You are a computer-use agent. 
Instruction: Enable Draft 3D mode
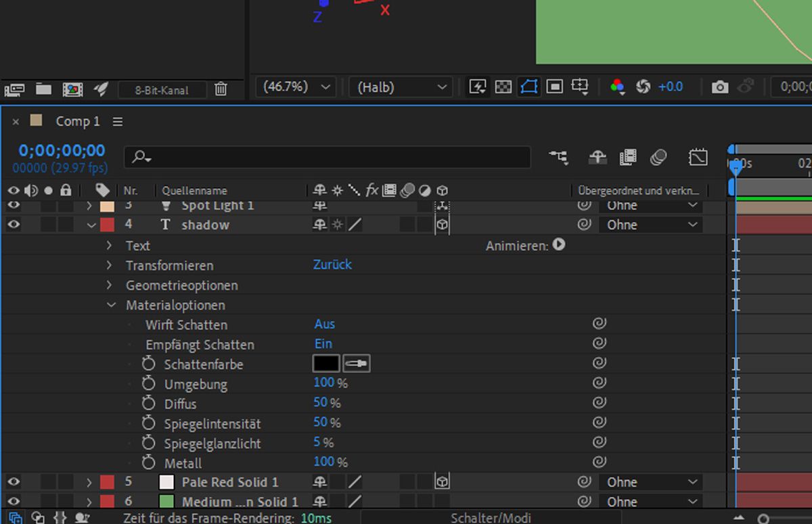coord(597,157)
